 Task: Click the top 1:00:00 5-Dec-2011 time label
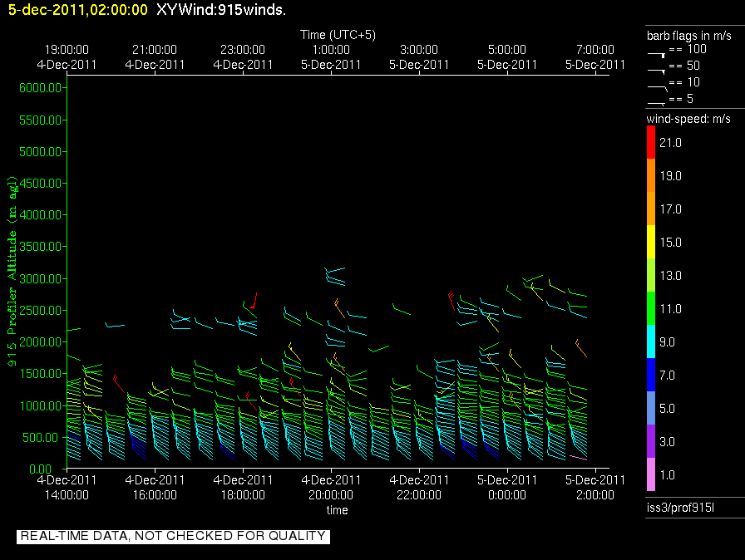click(331, 57)
